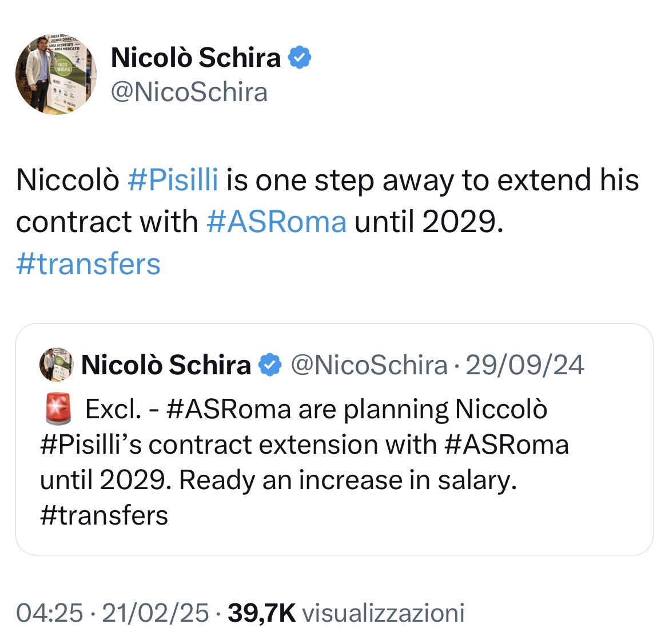Open the blue #transfers hashtag

pyautogui.click(x=88, y=264)
